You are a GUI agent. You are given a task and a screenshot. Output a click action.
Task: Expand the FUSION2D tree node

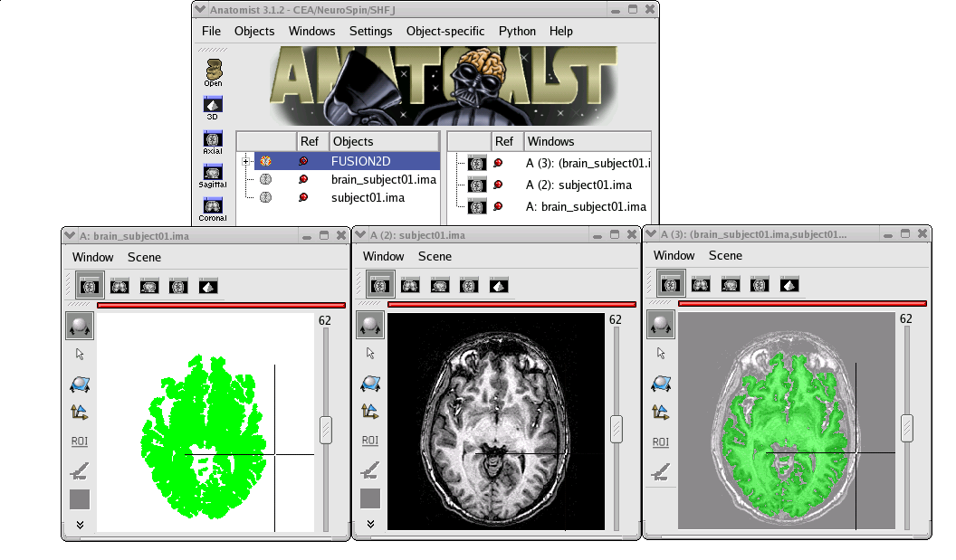point(246,161)
